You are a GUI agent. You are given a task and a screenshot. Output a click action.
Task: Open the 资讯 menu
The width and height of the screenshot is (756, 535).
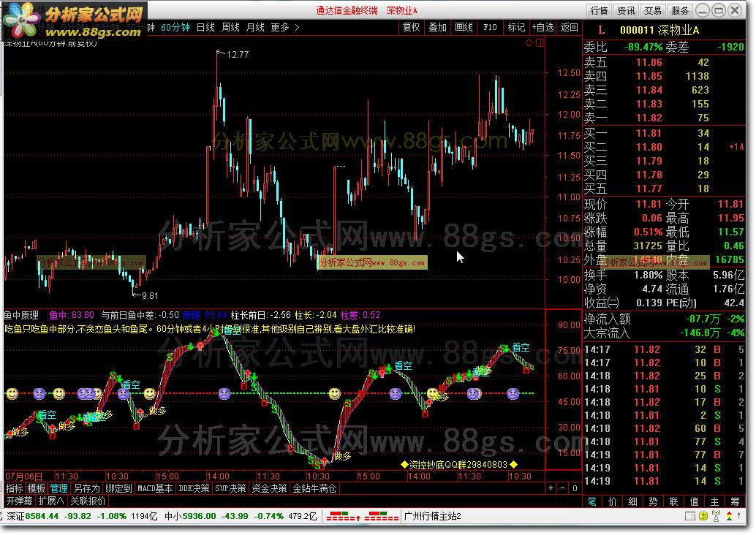pos(627,10)
